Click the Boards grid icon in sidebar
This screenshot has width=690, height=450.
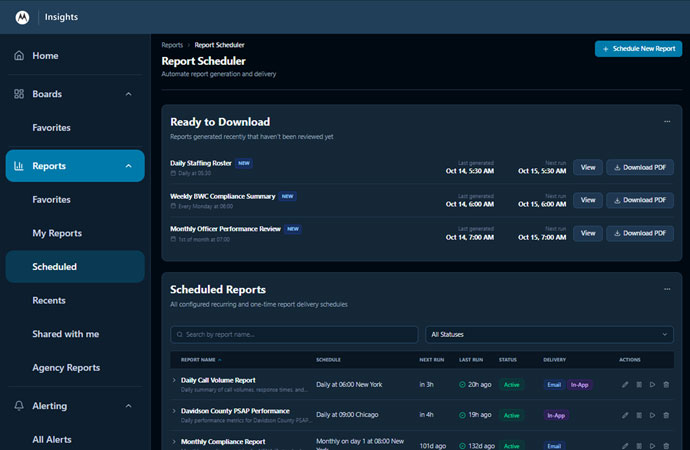(x=19, y=94)
